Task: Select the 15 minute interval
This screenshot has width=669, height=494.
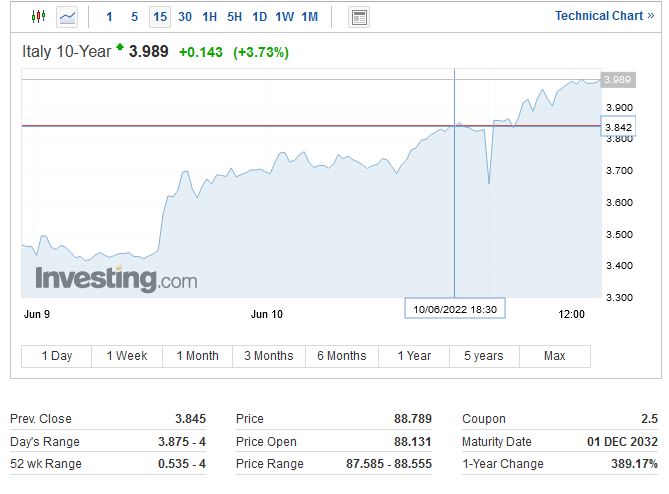Action: [x=160, y=17]
